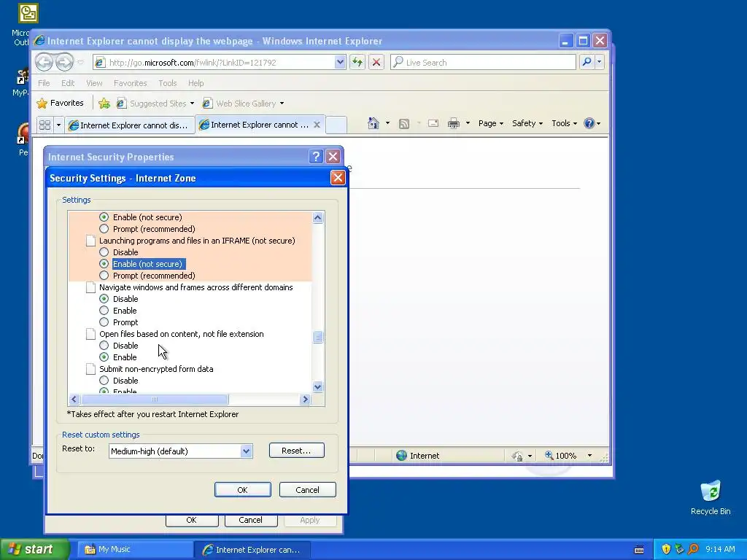Open the Reset to Medium-high dropdown
This screenshot has width=747, height=560.
[246, 451]
